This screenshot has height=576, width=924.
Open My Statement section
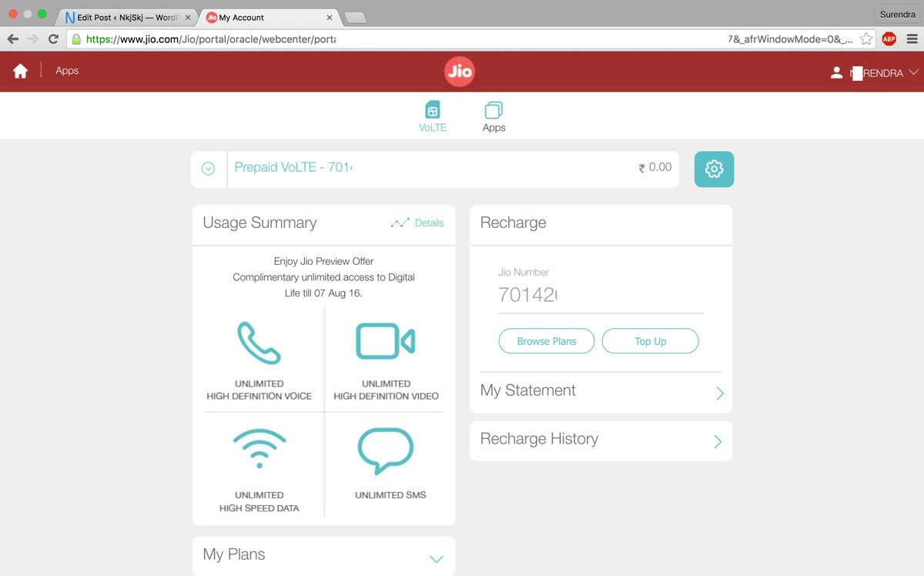point(601,391)
